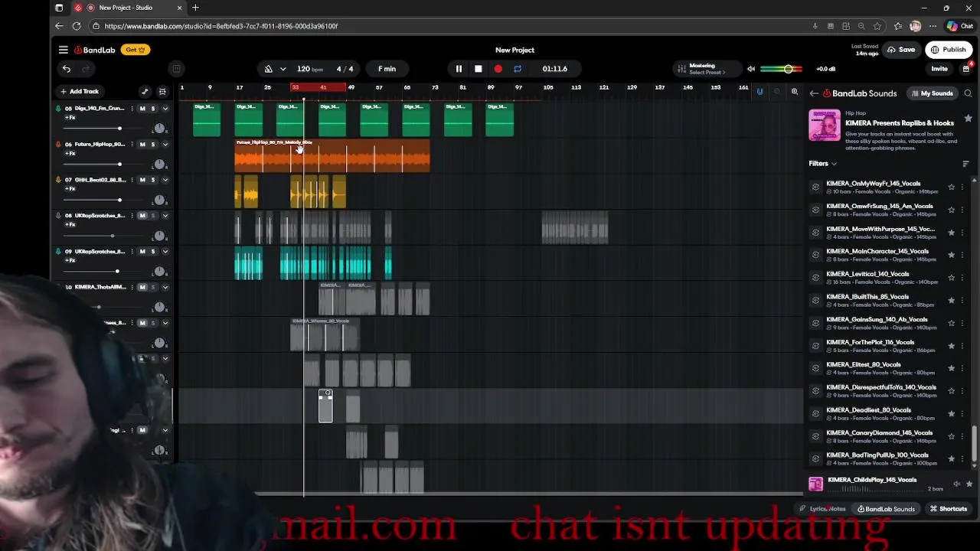Click the redo arrow icon
The height and width of the screenshot is (551, 980).
(86, 69)
